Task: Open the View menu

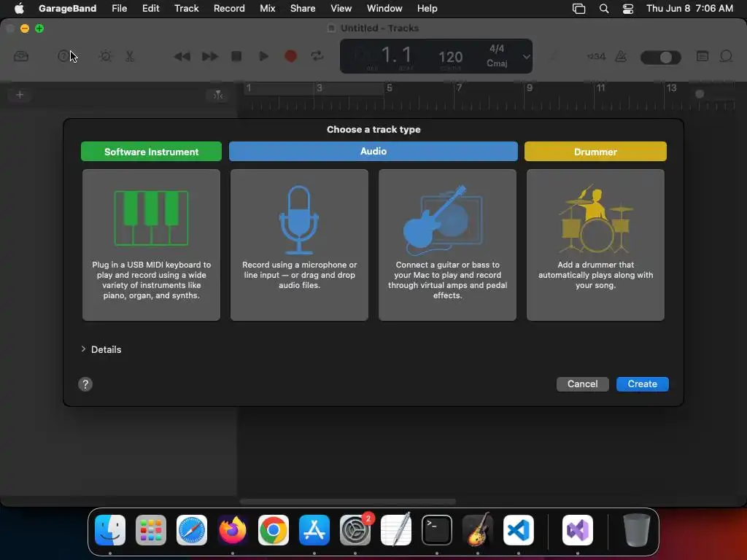Action: [341, 8]
